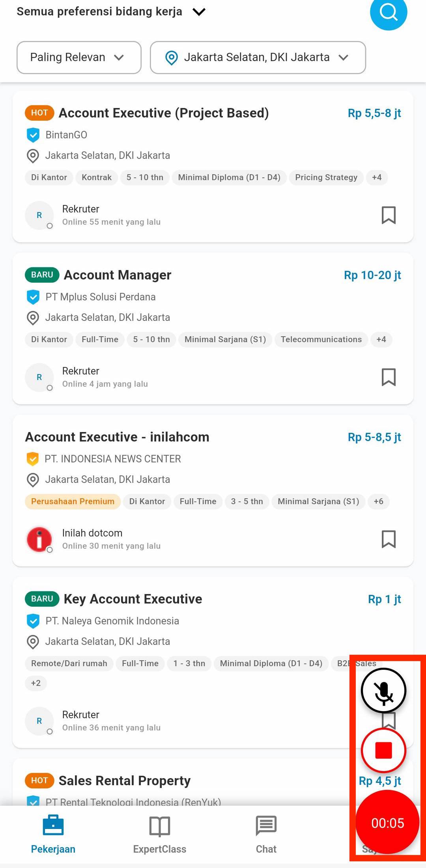This screenshot has height=868, width=426.
Task: Bookmark the Account Executive (Project Based) job
Action: (x=389, y=215)
